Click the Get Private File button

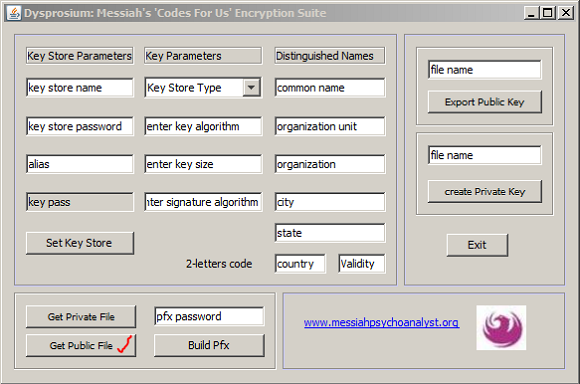81,317
